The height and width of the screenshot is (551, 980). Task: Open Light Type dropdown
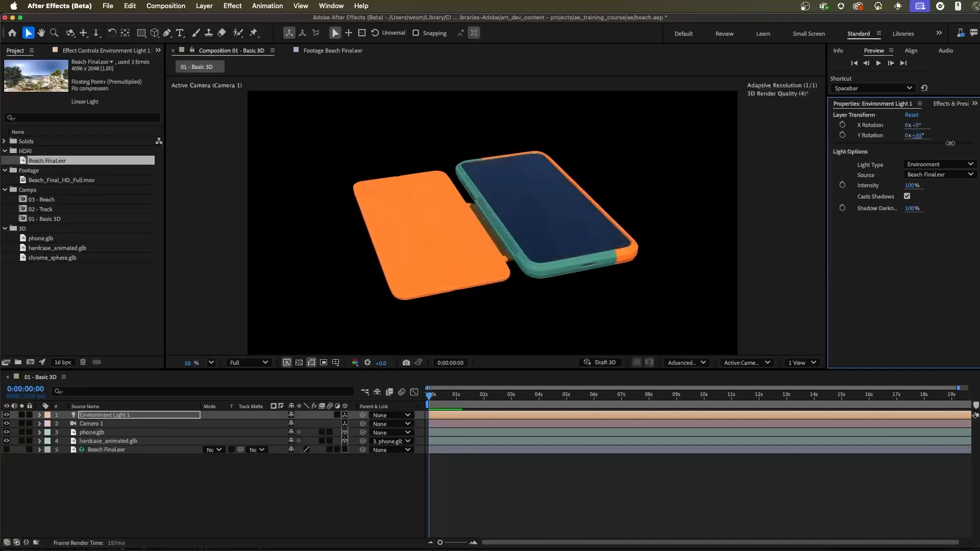[940, 164]
